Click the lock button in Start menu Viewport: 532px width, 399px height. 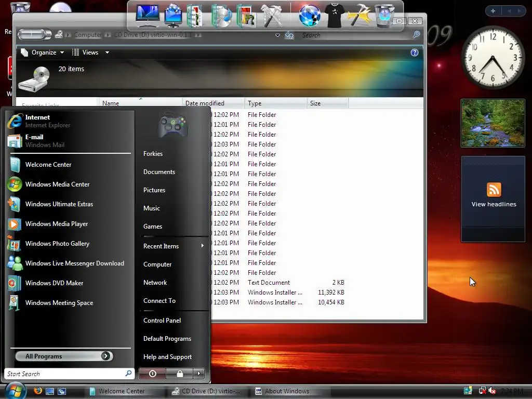[x=179, y=374]
